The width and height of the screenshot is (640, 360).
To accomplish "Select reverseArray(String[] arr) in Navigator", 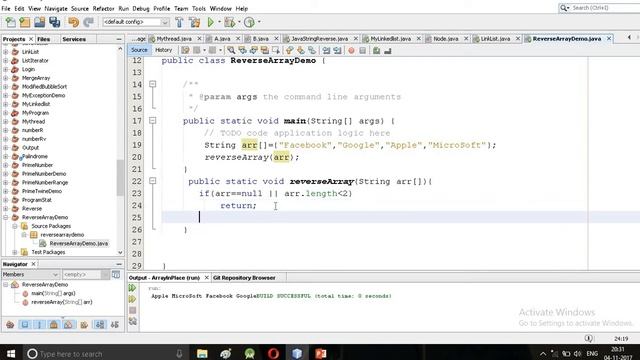I will click(x=62, y=302).
